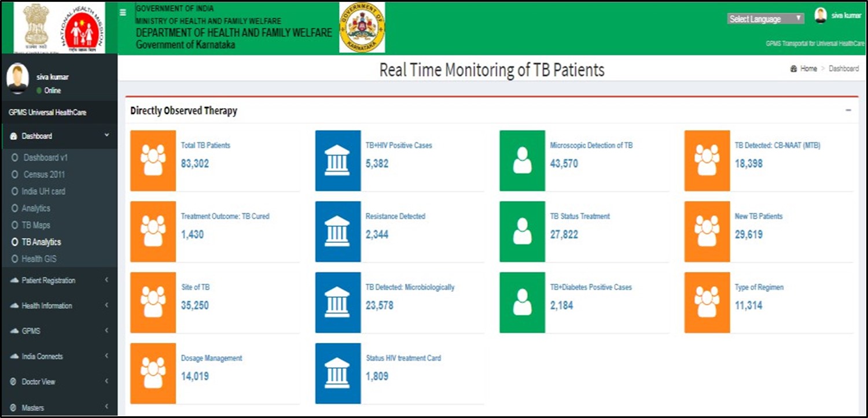Click the TB+HIV Positive Cases blue icon
Image resolution: width=868 pixels, height=418 pixels.
(338, 160)
